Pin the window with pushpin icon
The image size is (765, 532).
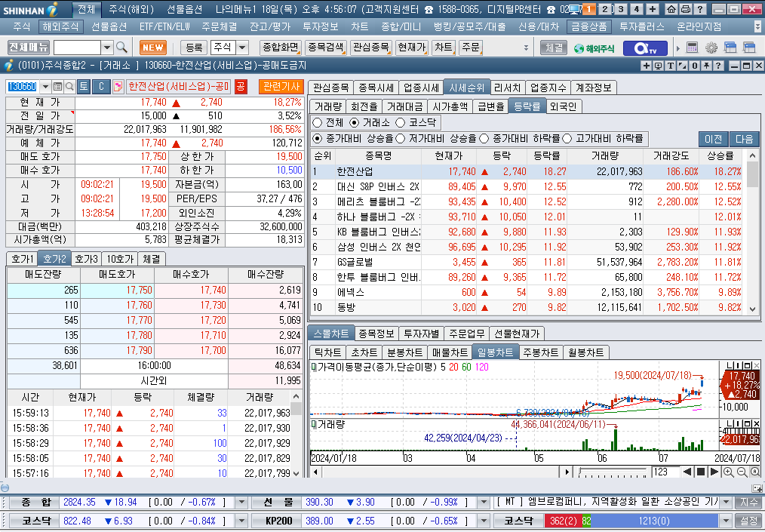pos(706,66)
